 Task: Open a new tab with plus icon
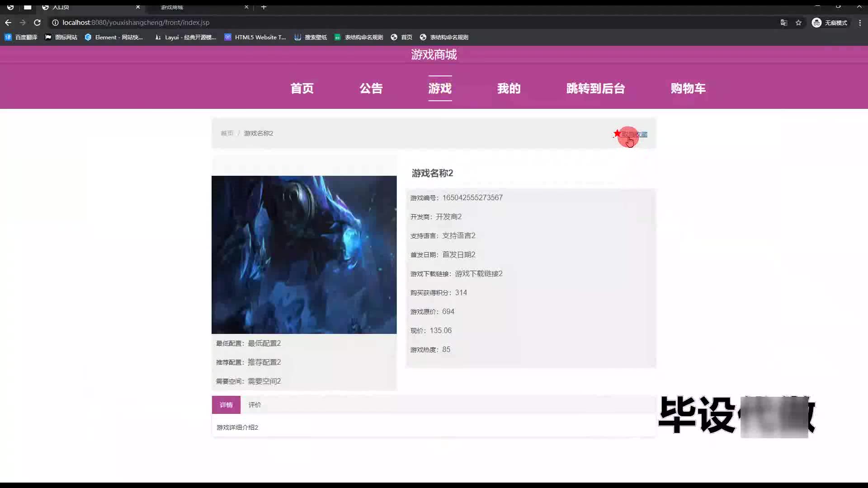[x=264, y=7]
